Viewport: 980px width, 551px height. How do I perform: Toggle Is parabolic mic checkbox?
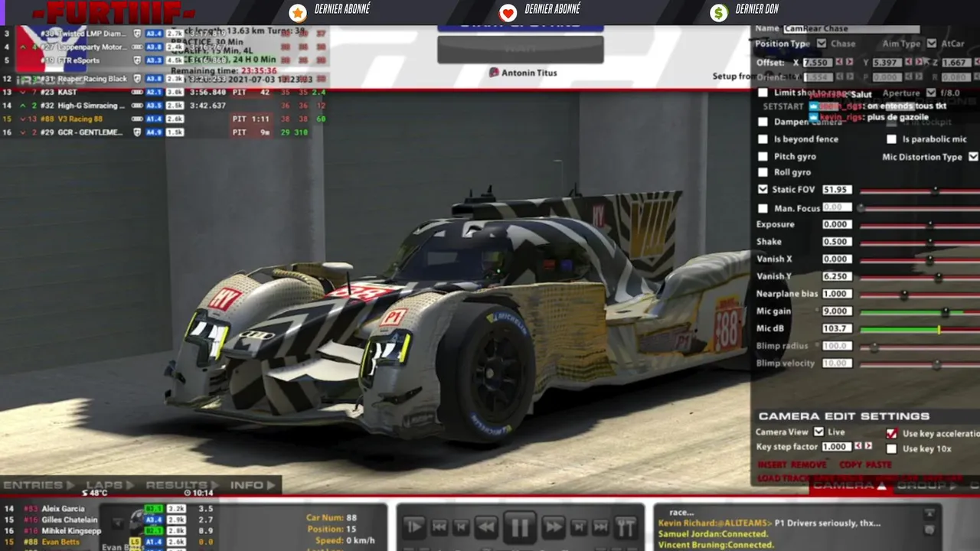click(891, 139)
